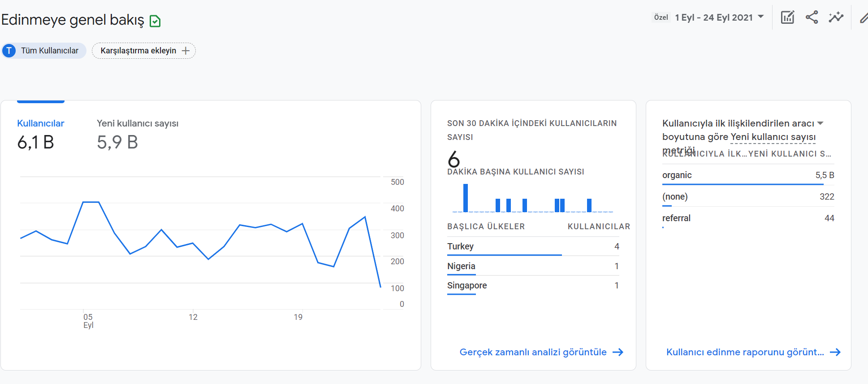This screenshot has width=868, height=384.
Task: Open date range 1 Eyl - 24 Eyl 2021
Action: click(714, 17)
